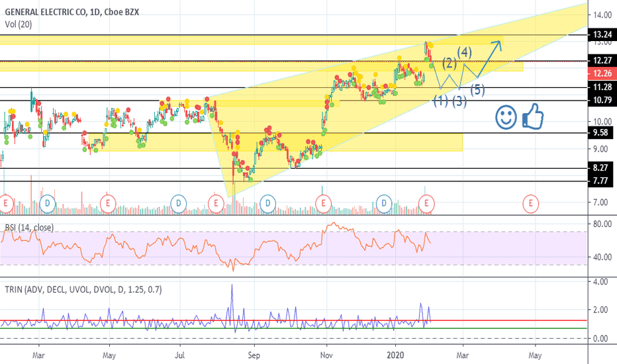The width and height of the screenshot is (617, 364).
Task: Click the 14.00 price axis tick
Action: [602, 15]
